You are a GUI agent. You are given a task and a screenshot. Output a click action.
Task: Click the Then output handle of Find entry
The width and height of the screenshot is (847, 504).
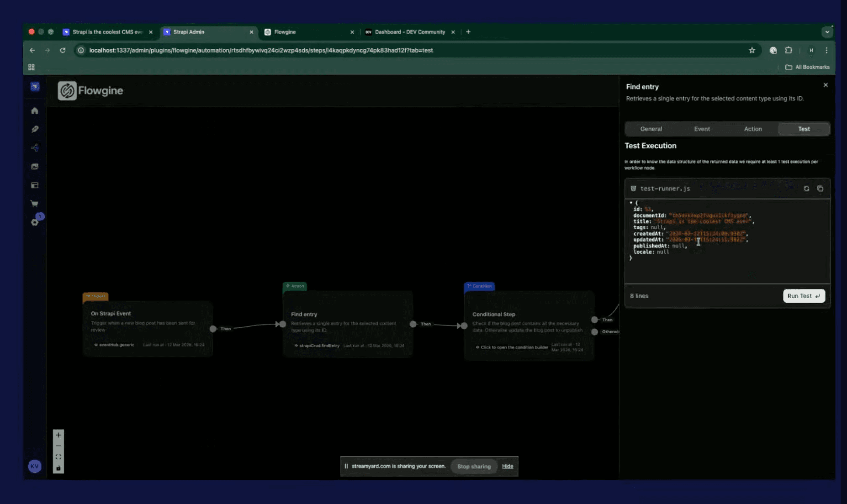pyautogui.click(x=413, y=324)
